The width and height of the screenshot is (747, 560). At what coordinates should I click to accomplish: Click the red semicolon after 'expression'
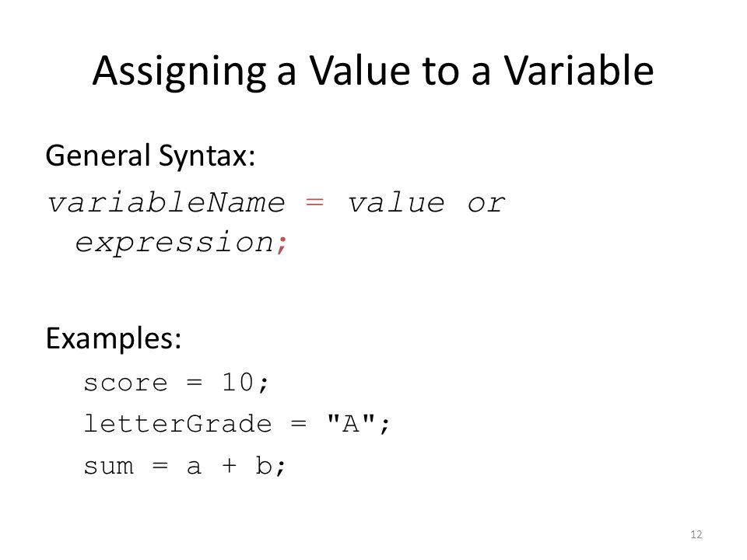click(282, 245)
